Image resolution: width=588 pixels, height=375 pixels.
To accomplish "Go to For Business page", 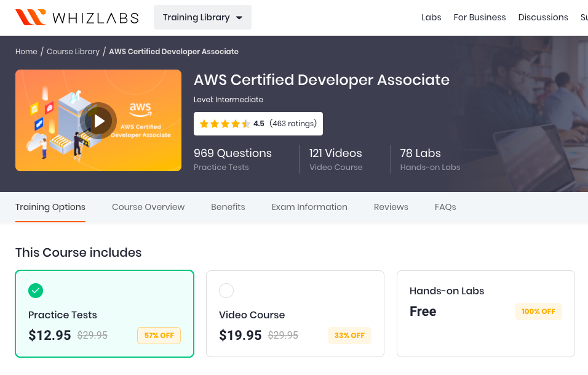I will [480, 17].
